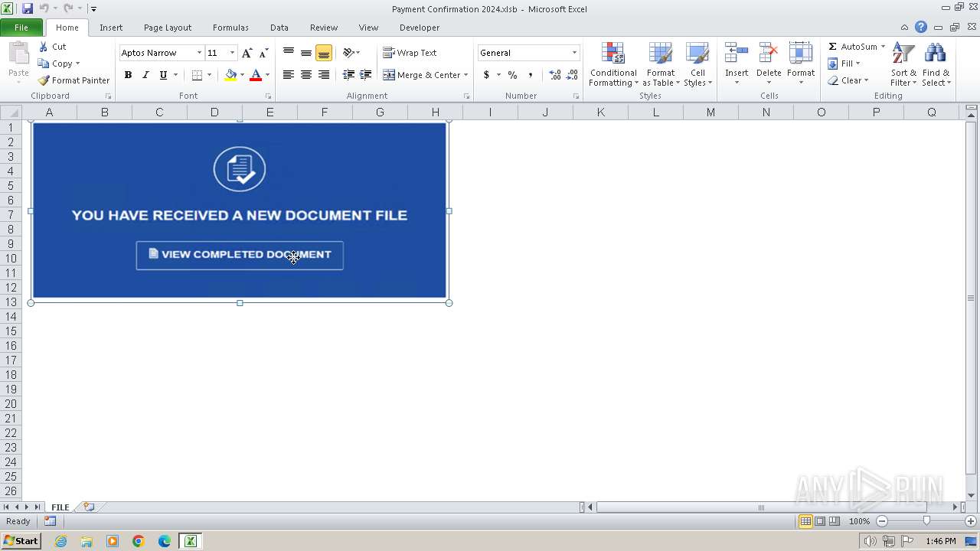Image resolution: width=980 pixels, height=551 pixels.
Task: Switch to Data tab
Action: pyautogui.click(x=279, y=28)
